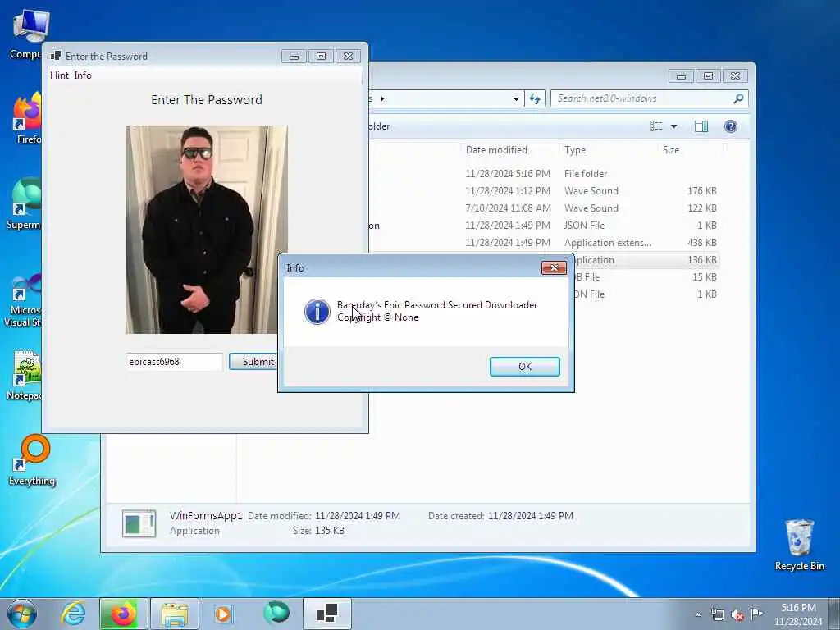Maximize the Enter the Password window

(321, 57)
